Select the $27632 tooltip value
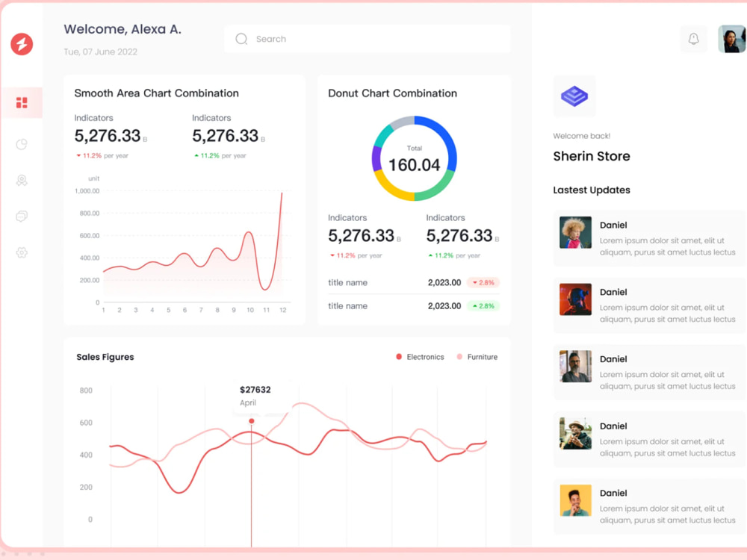 pyautogui.click(x=255, y=390)
